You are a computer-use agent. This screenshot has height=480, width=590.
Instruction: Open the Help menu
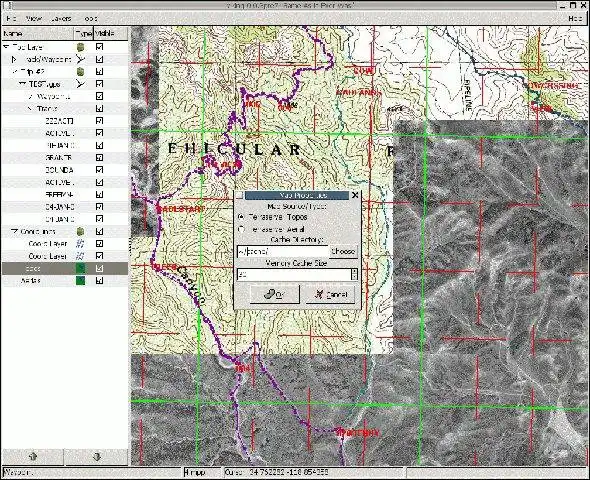coord(575,18)
